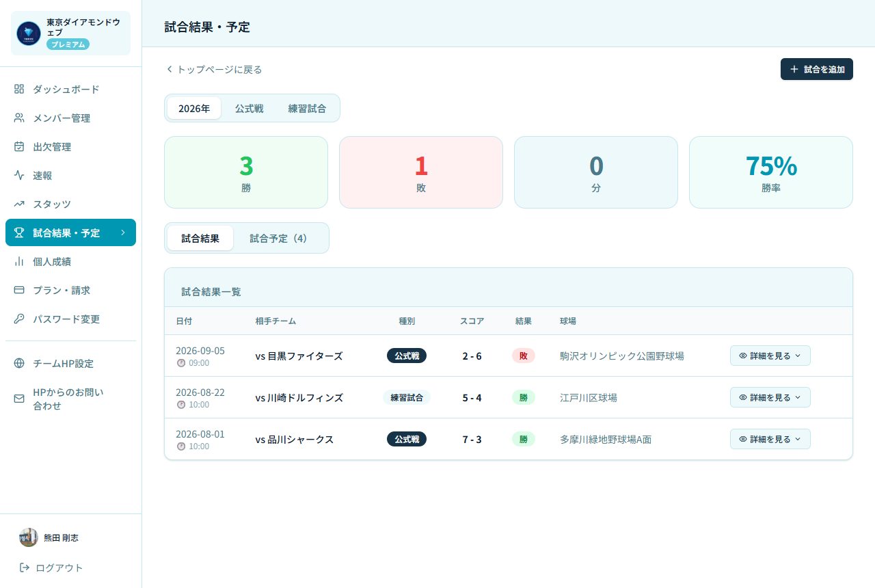Click the スタッツ trend line icon
This screenshot has height=588, width=875.
pyautogui.click(x=19, y=204)
